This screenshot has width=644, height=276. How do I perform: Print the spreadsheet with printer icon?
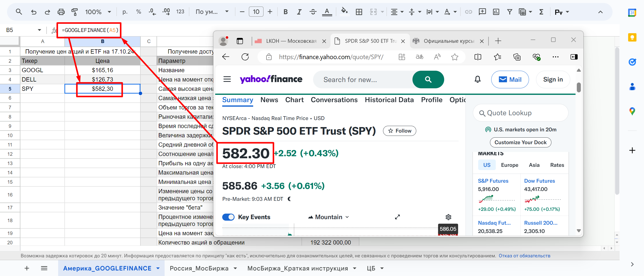click(61, 12)
